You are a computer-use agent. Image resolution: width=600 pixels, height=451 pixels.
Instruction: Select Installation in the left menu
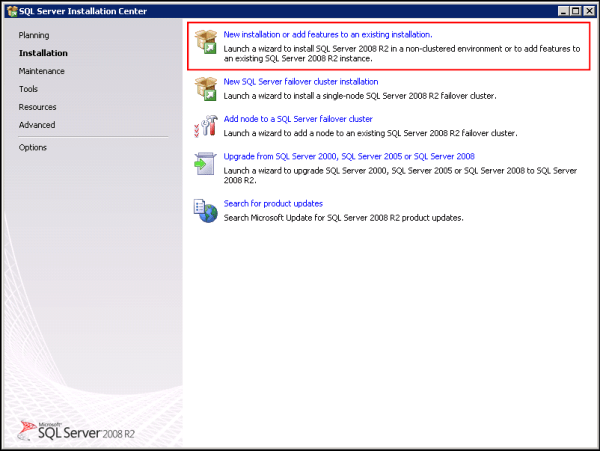(x=43, y=53)
